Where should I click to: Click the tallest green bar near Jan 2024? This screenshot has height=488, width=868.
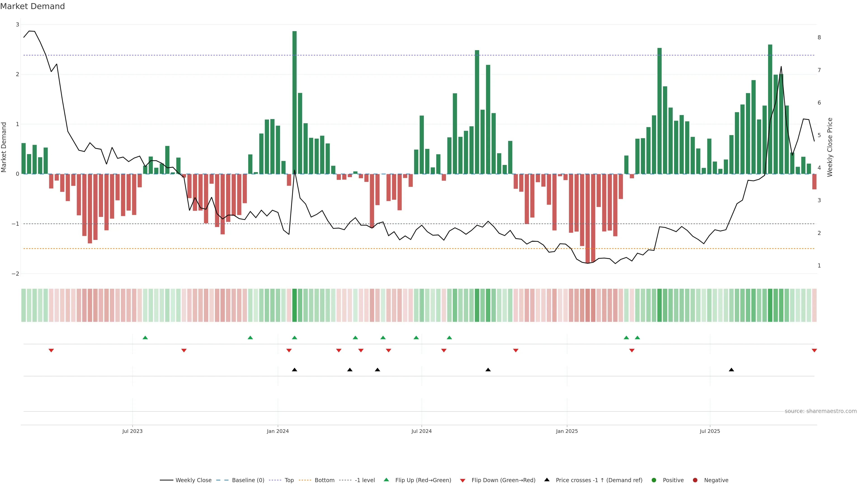(295, 101)
